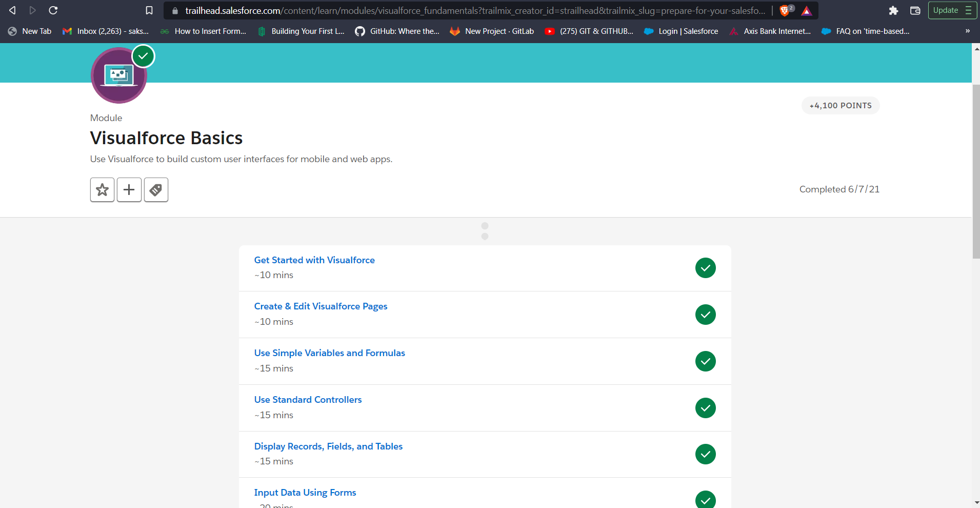Click checkmark for Get Started with Visualforce
Image resolution: width=980 pixels, height=508 pixels.
[x=706, y=268]
